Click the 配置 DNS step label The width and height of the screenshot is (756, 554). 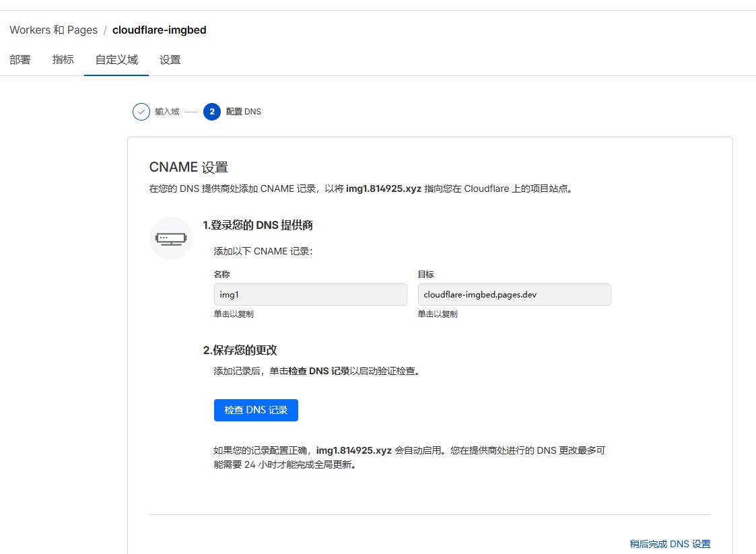(244, 112)
